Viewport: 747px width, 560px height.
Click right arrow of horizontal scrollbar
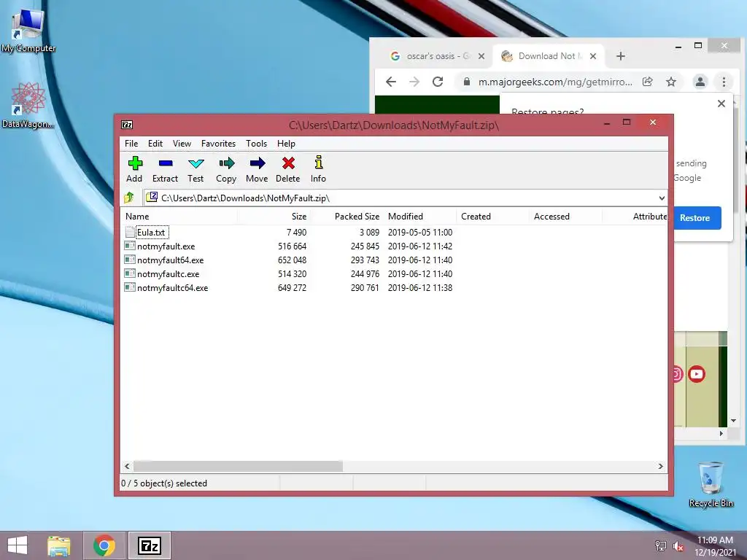(660, 466)
